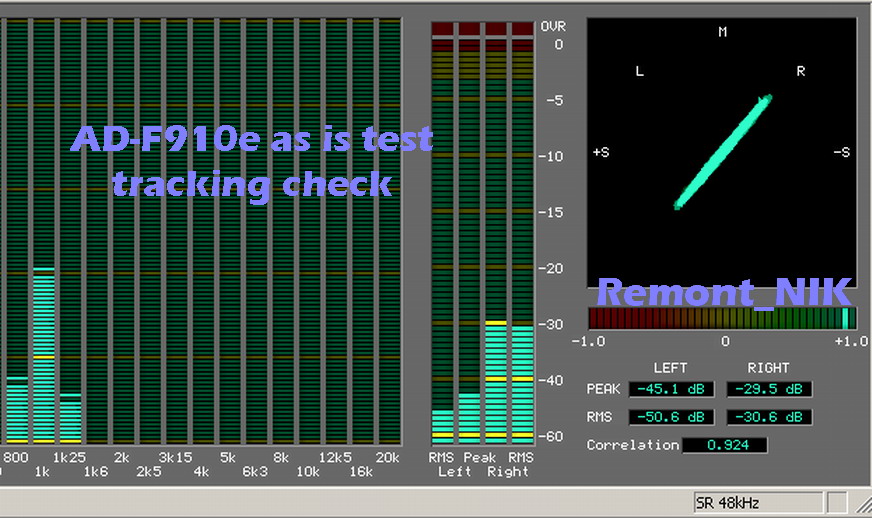The image size is (872, 518).
Task: Click the correlation meter color bar
Action: point(721,319)
